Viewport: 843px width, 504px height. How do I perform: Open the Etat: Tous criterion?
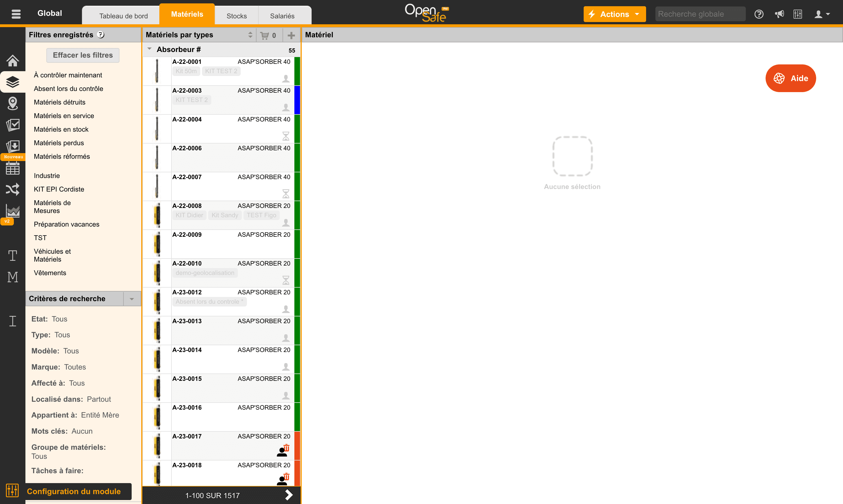pyautogui.click(x=49, y=319)
